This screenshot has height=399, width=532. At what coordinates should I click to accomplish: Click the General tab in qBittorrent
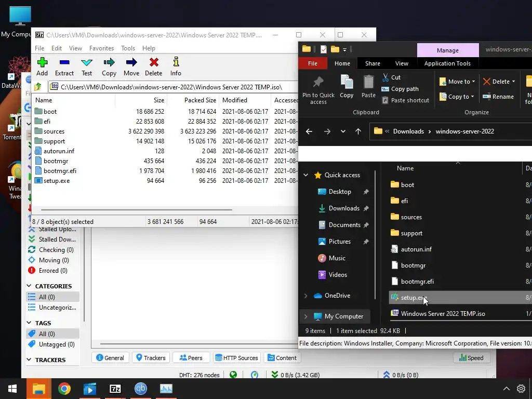[110, 357]
